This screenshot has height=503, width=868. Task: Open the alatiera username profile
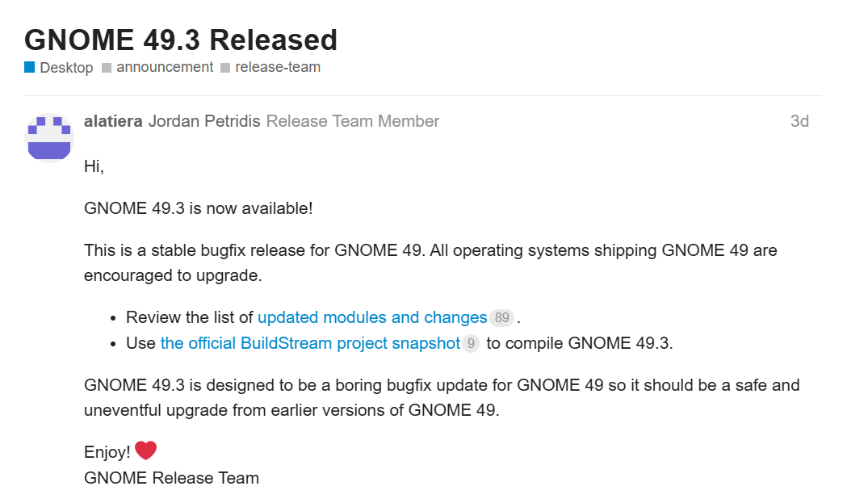point(113,121)
